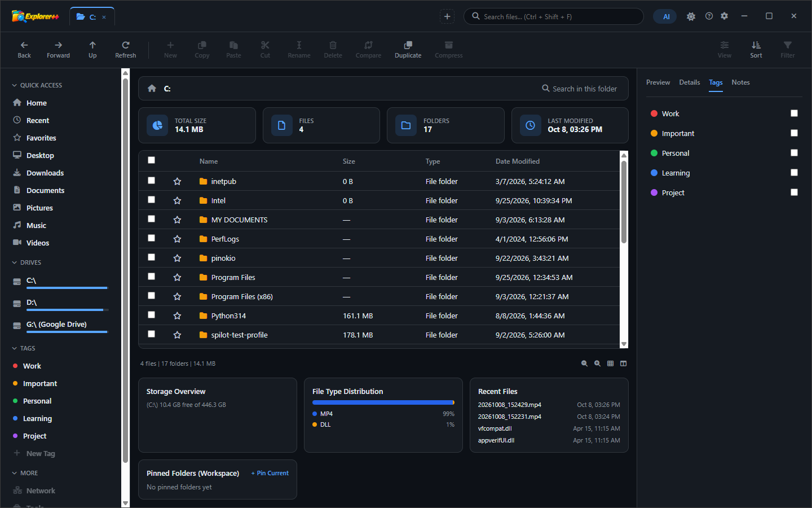Viewport: 812px width, 508px height.
Task: Collapse the DRIVES section
Action: coord(27,262)
